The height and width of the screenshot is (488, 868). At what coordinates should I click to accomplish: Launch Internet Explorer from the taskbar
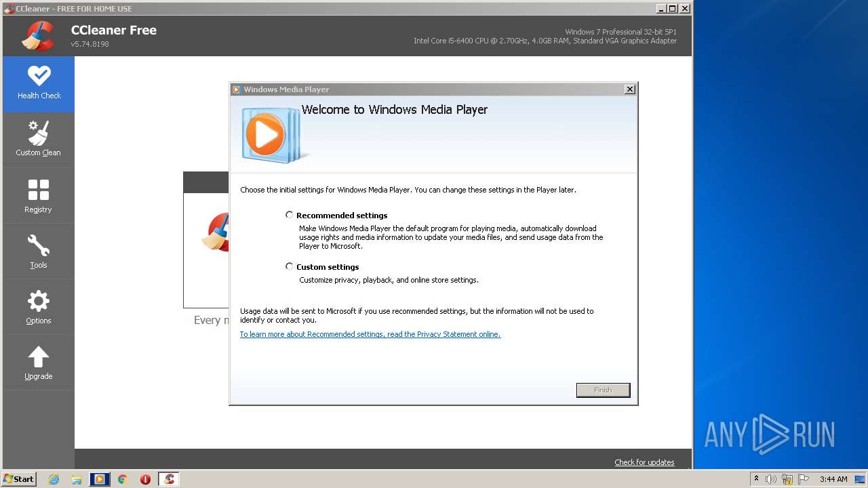tap(54, 479)
